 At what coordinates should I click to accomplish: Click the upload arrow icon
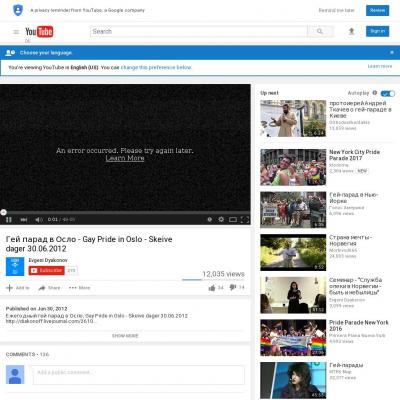click(351, 31)
